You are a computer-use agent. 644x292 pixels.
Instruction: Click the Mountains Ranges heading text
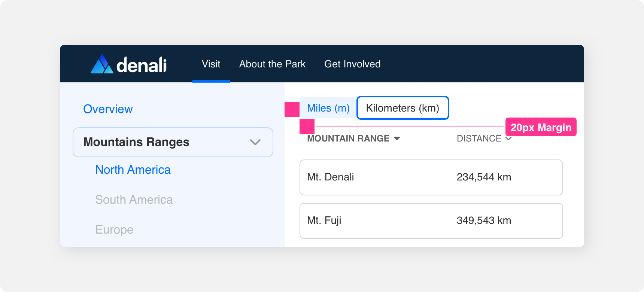136,142
